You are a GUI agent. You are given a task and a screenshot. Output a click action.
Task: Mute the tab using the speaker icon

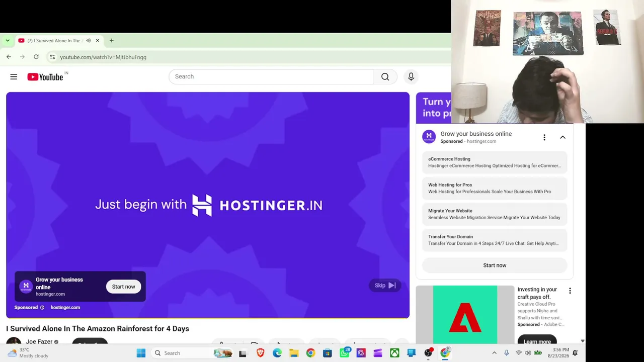tap(88, 41)
